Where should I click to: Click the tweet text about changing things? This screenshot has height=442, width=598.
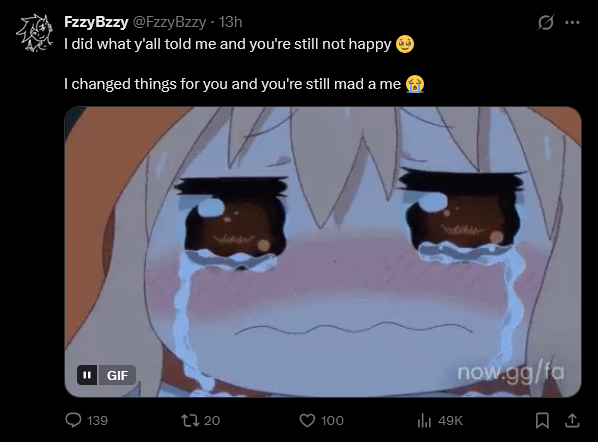pyautogui.click(x=244, y=84)
